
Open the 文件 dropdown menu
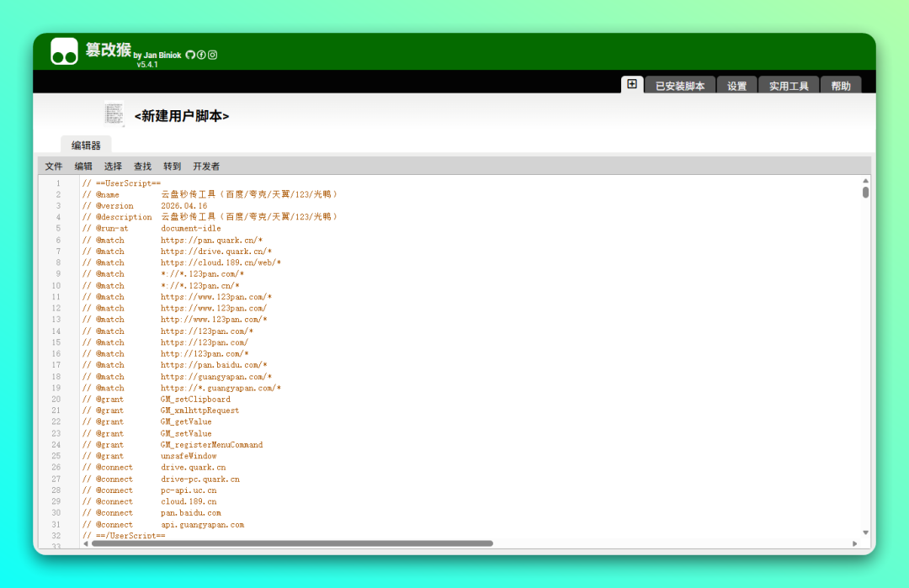point(53,166)
